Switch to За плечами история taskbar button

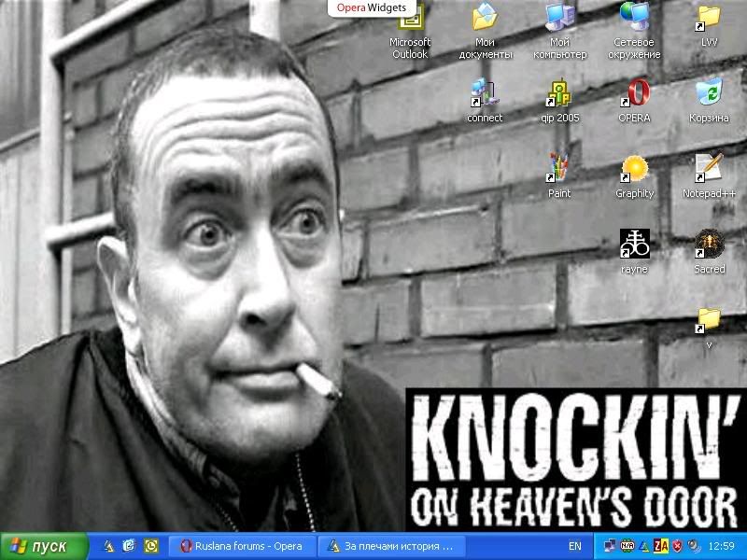391,546
